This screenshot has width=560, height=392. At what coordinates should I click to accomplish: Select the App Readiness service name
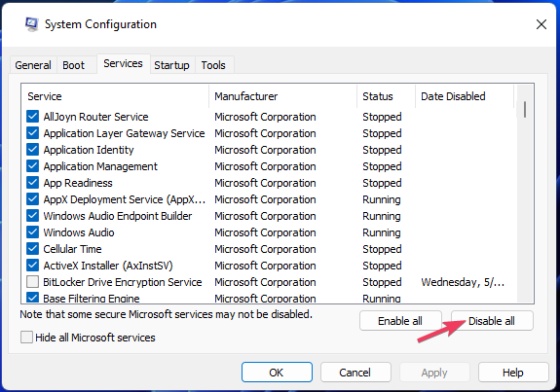78,183
